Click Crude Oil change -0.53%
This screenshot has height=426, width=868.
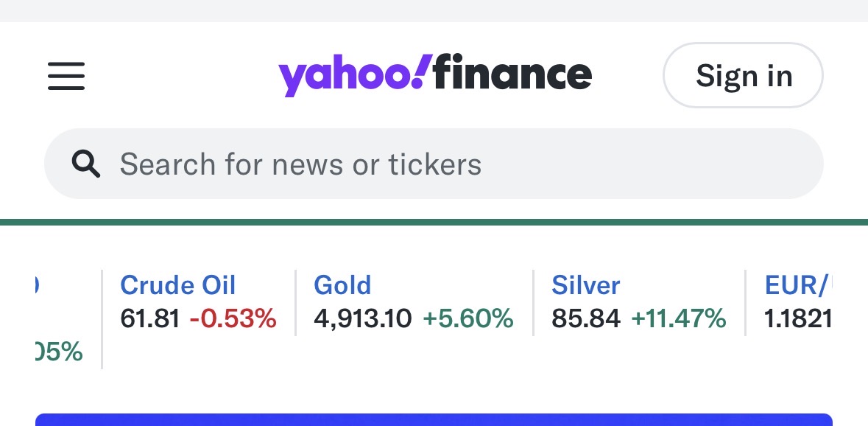[233, 318]
